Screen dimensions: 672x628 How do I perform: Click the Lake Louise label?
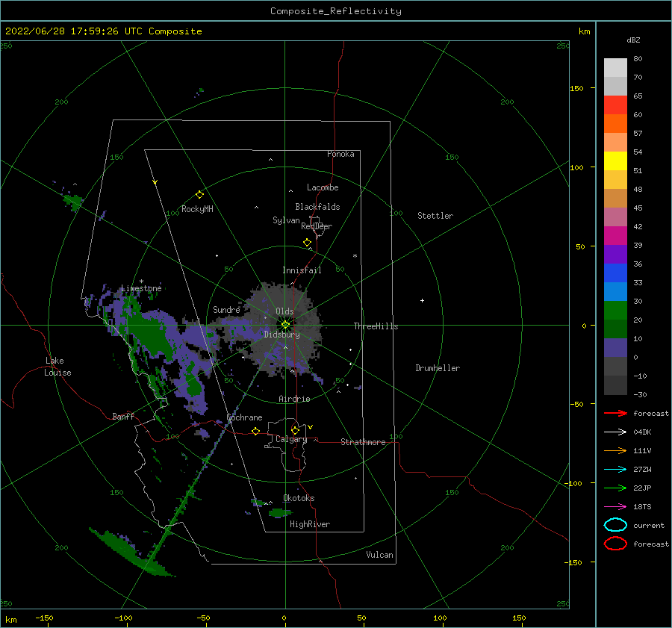[x=57, y=367]
